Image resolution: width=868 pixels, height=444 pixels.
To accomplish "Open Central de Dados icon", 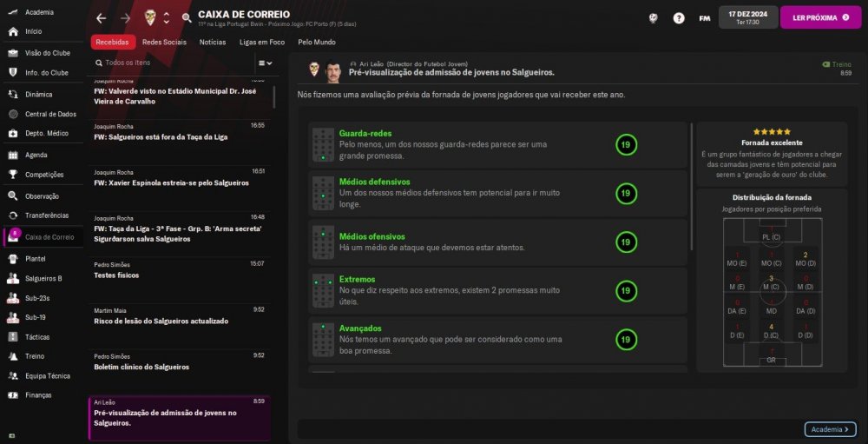I will 14,114.
